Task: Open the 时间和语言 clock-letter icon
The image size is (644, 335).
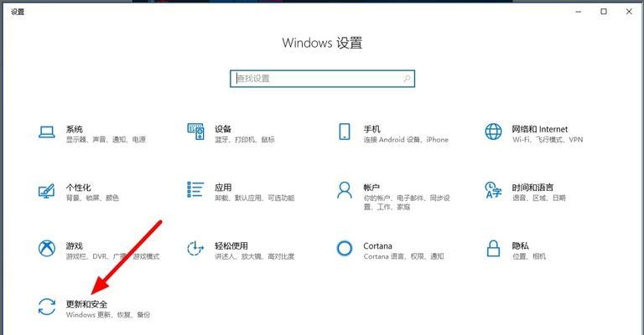Action: 493,190
